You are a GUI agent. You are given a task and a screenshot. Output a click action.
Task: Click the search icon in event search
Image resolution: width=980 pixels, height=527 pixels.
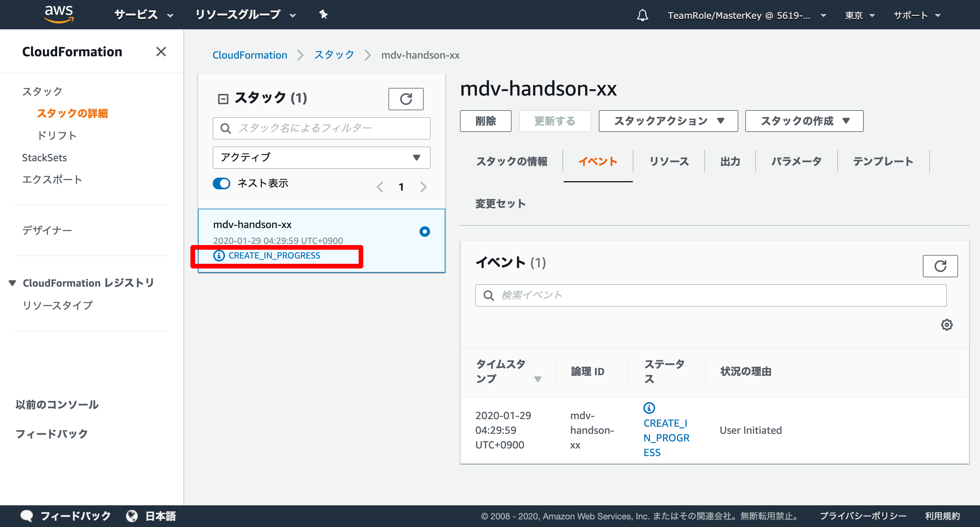click(x=488, y=295)
